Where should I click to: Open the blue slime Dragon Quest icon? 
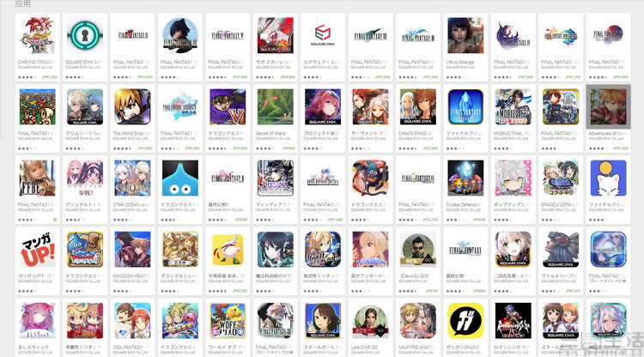tap(180, 178)
